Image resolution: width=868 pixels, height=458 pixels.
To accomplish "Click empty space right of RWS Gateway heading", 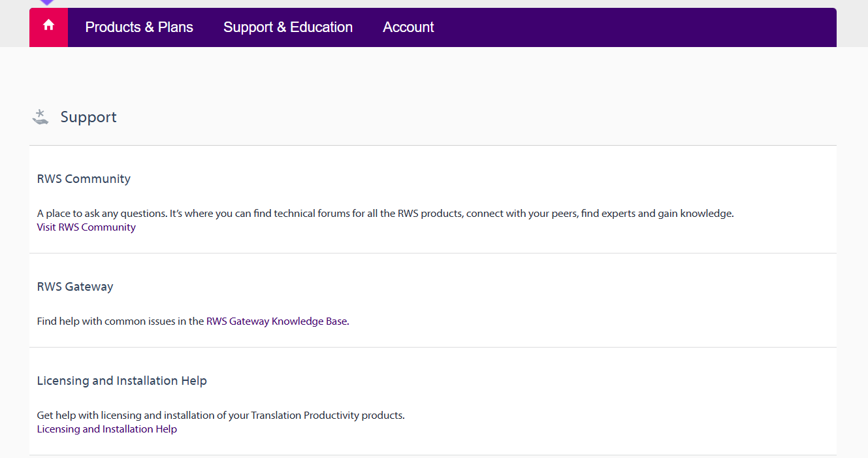I will tap(457, 287).
